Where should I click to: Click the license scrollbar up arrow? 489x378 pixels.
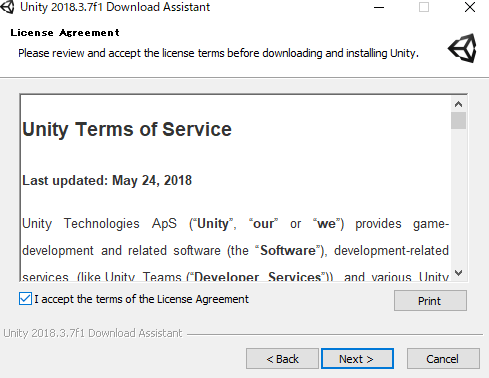point(458,104)
